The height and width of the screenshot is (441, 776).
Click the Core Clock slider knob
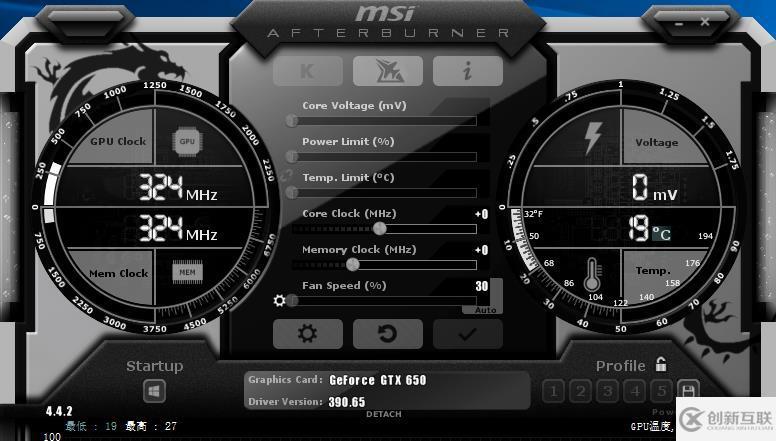point(380,228)
